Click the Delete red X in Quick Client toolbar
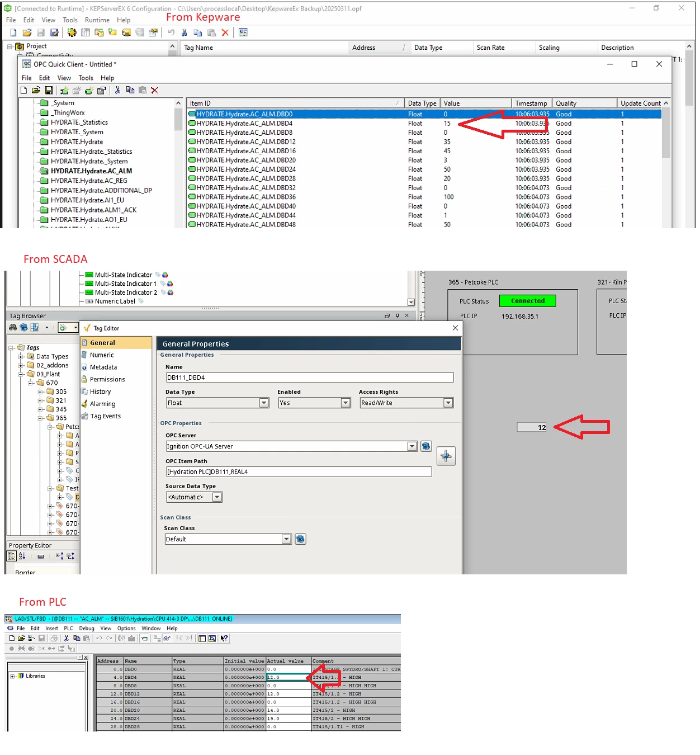 [155, 90]
